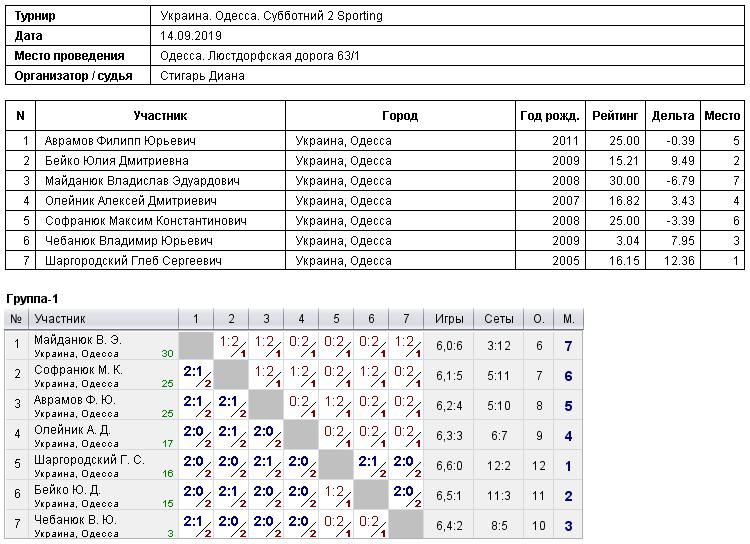Click the 'Город' column header
The height and width of the screenshot is (544, 750).
400,115
